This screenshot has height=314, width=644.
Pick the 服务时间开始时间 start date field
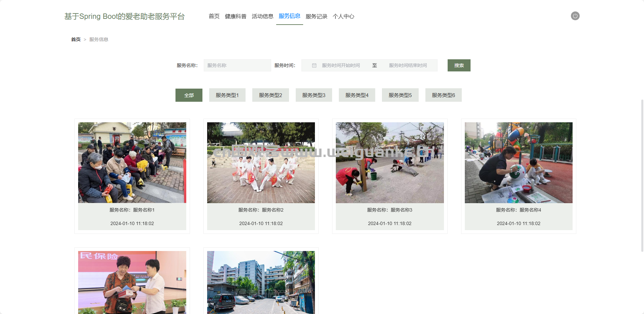point(341,65)
